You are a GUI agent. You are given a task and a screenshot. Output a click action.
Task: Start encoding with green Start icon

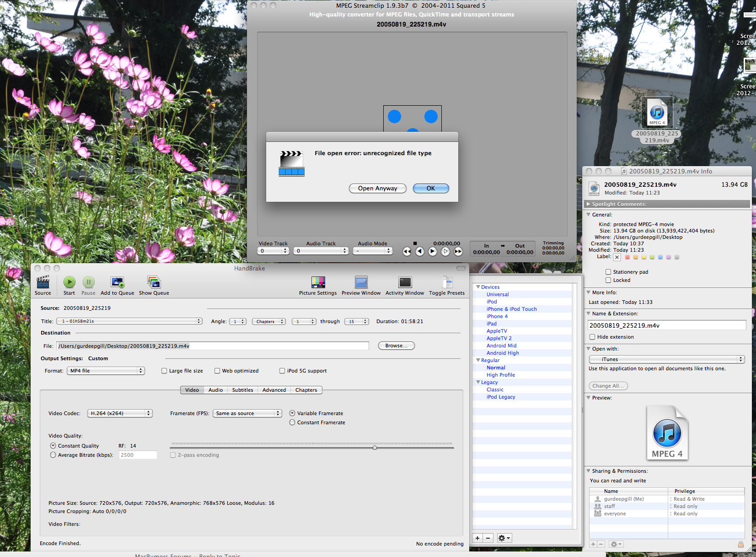(x=70, y=282)
